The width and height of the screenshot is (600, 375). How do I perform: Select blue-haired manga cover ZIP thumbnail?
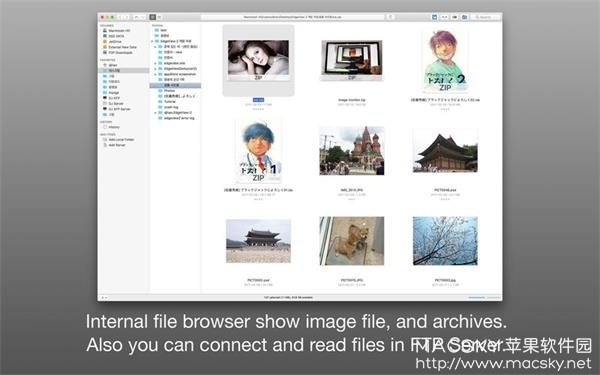coord(258,152)
